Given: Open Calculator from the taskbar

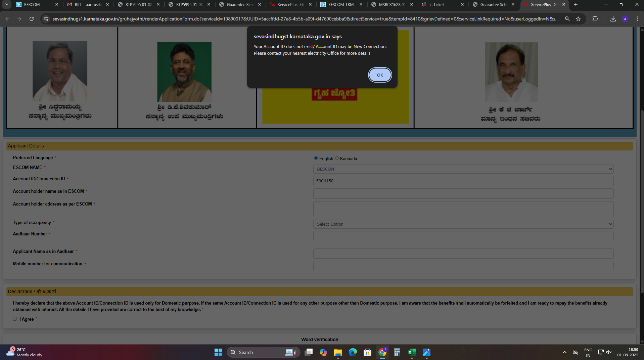Looking at the screenshot, I should (x=397, y=352).
